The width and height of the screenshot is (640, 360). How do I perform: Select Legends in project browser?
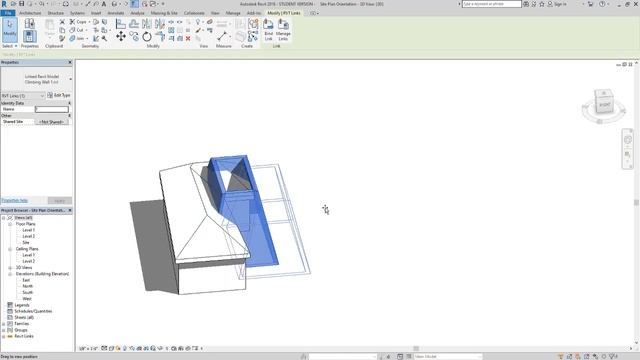click(22, 305)
